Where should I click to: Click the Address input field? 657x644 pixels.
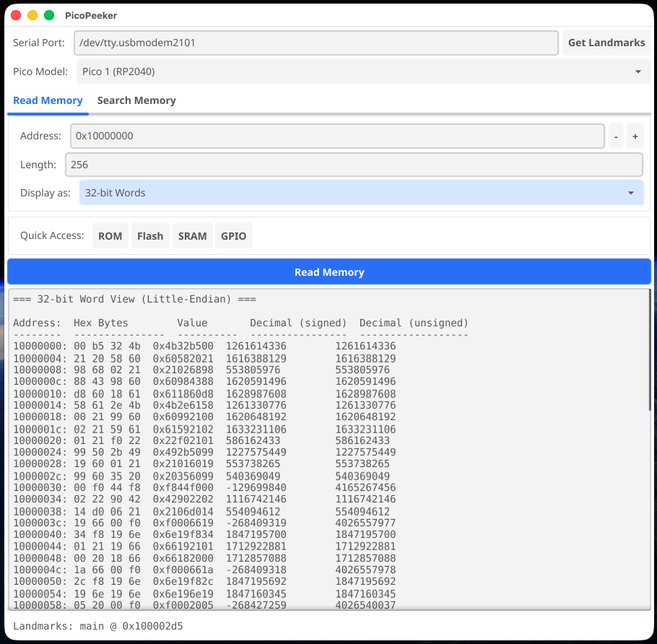337,136
